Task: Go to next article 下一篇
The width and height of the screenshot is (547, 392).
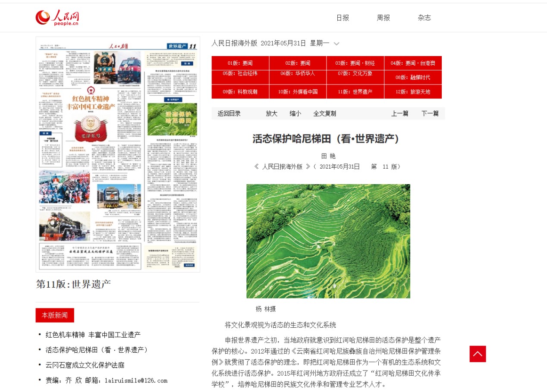Action: (x=430, y=113)
